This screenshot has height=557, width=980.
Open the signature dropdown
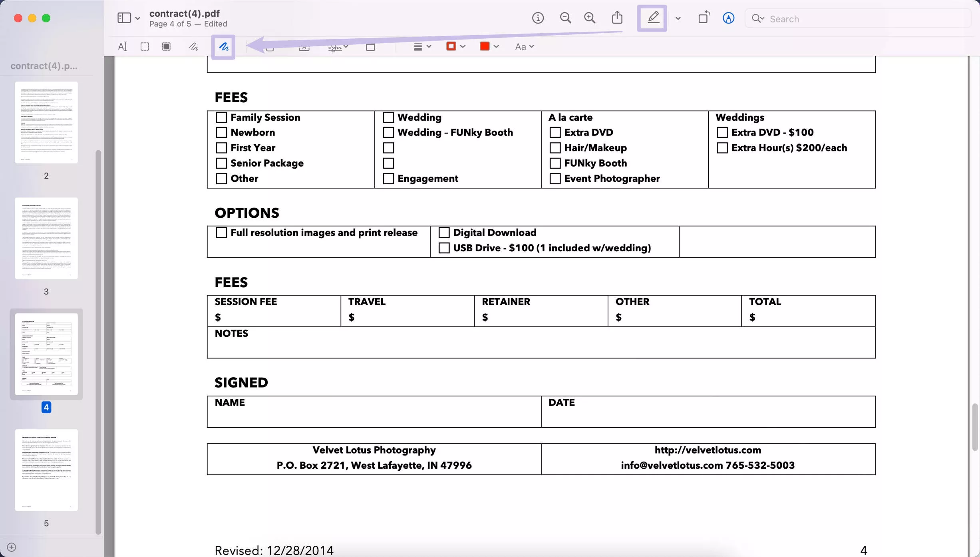pos(346,46)
